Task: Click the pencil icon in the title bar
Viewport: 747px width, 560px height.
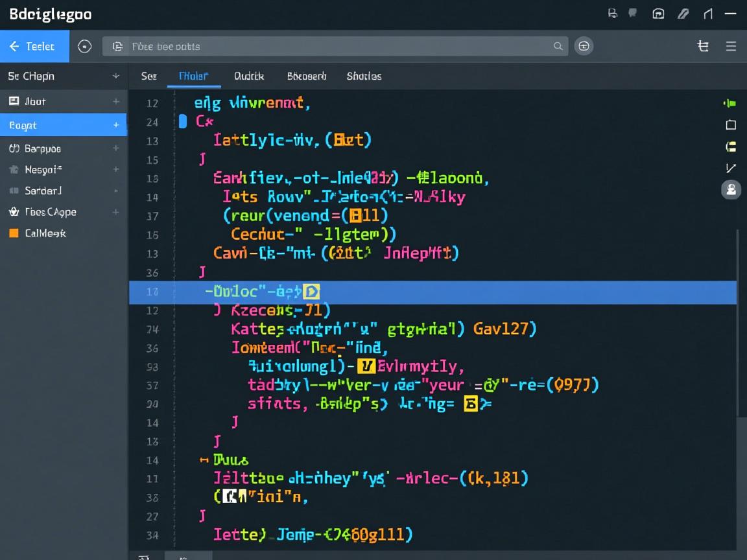Action: pyautogui.click(x=683, y=14)
